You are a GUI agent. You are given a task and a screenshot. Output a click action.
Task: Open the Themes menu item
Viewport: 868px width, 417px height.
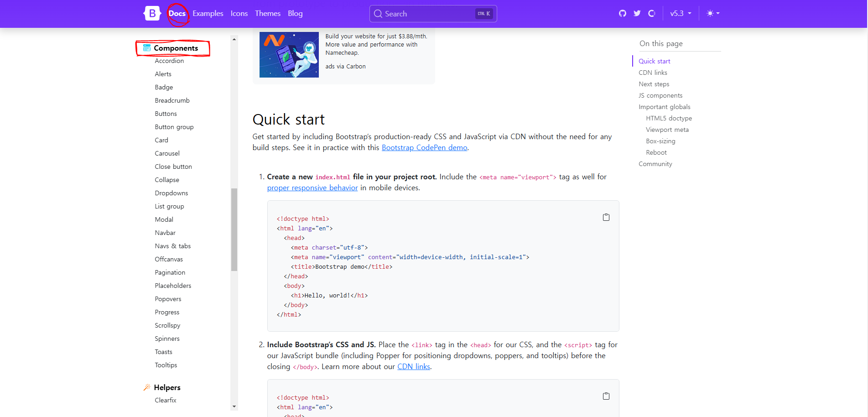coord(268,14)
